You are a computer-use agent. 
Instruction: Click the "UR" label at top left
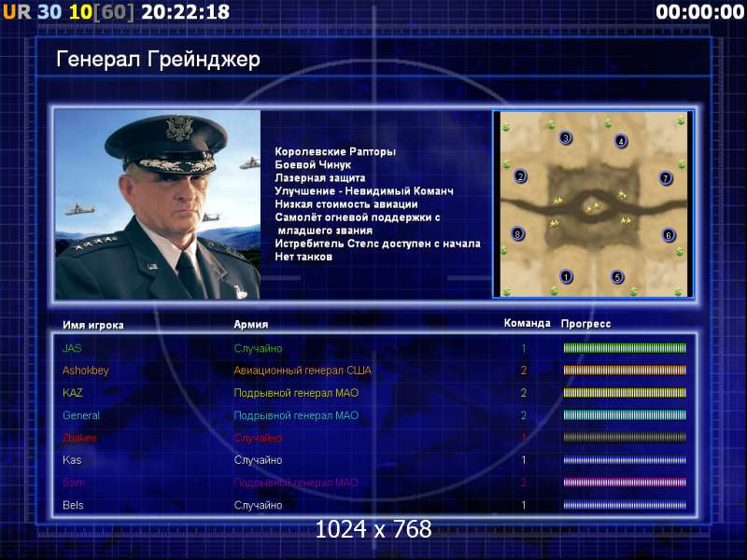point(17,12)
